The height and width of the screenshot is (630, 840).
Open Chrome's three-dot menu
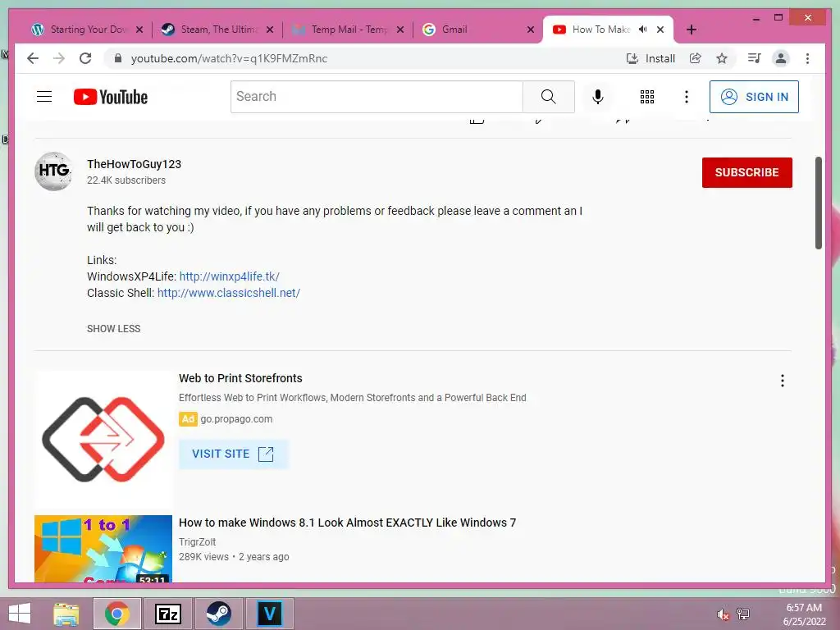click(x=807, y=58)
